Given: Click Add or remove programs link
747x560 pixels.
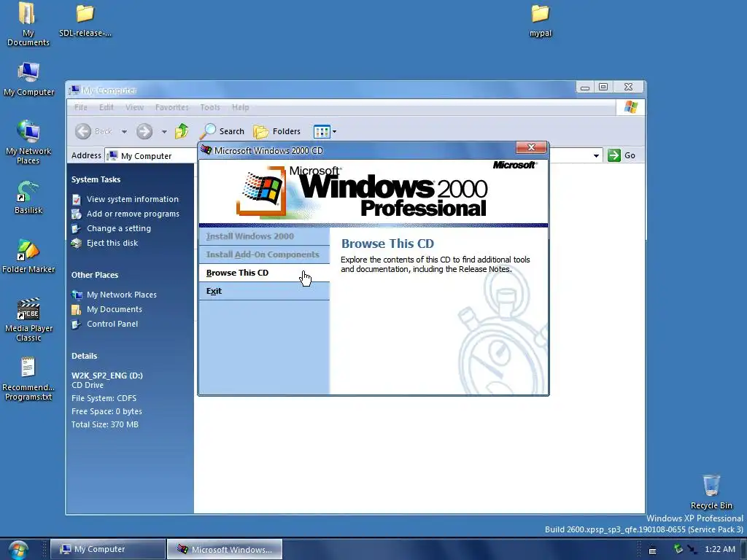Looking at the screenshot, I should 133,214.
